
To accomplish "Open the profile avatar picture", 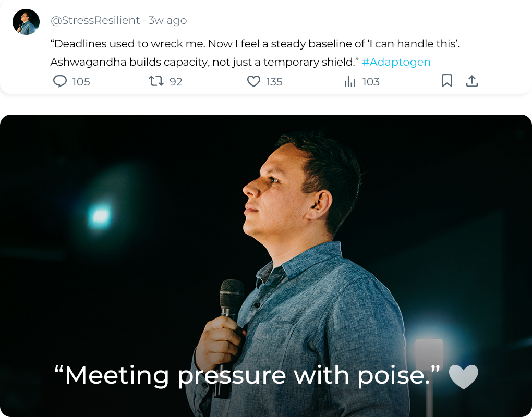I will click(26, 22).
